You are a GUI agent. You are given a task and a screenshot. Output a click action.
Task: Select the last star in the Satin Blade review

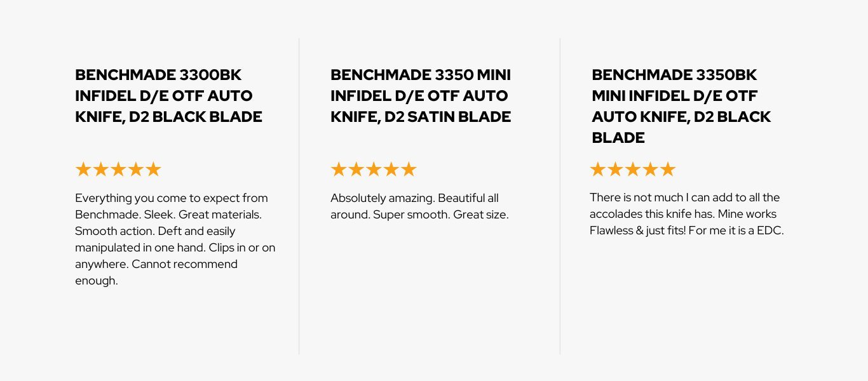pos(409,170)
